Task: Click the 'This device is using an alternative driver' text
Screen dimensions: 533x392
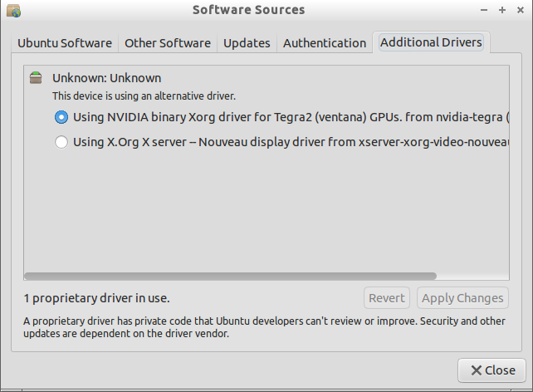Action: click(x=144, y=96)
